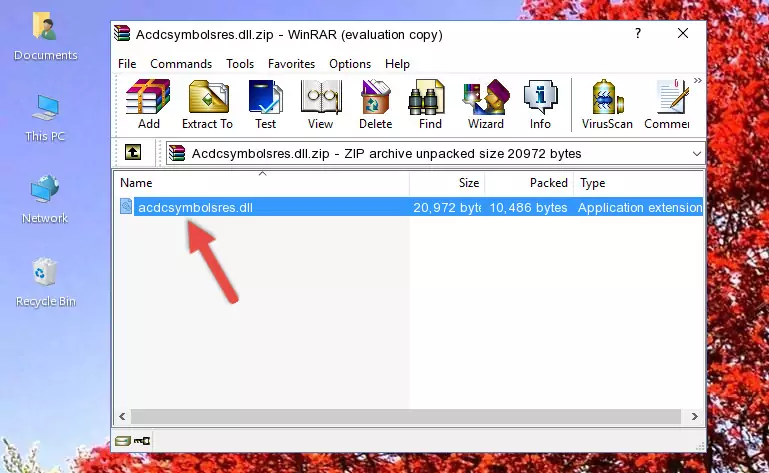Select the acdcsymbolsres.dll file
Screen dimensions: 769x473
(x=195, y=208)
